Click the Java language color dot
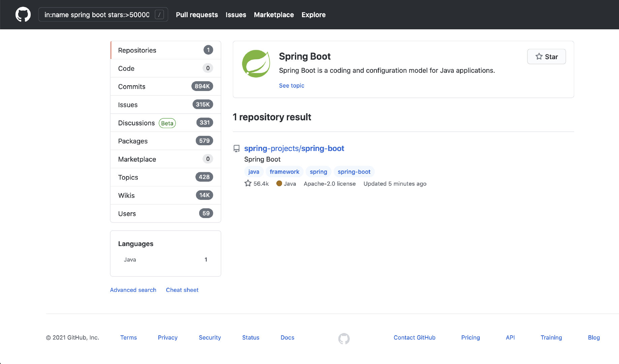619x364 pixels. 279,183
